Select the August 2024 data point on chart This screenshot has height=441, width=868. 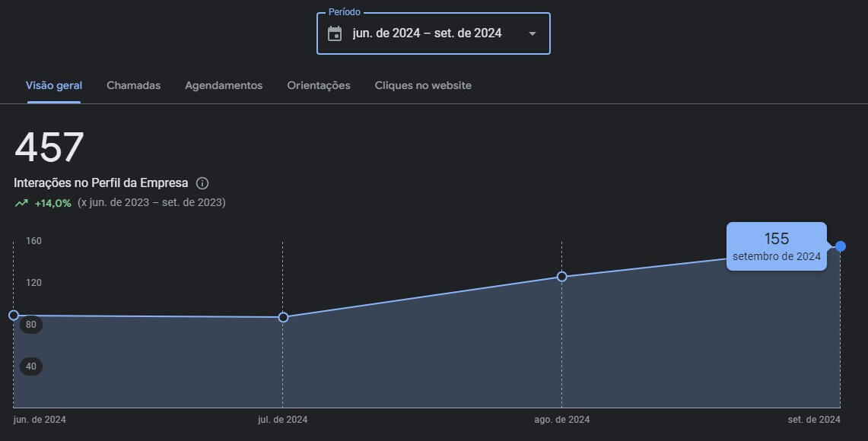(x=562, y=276)
